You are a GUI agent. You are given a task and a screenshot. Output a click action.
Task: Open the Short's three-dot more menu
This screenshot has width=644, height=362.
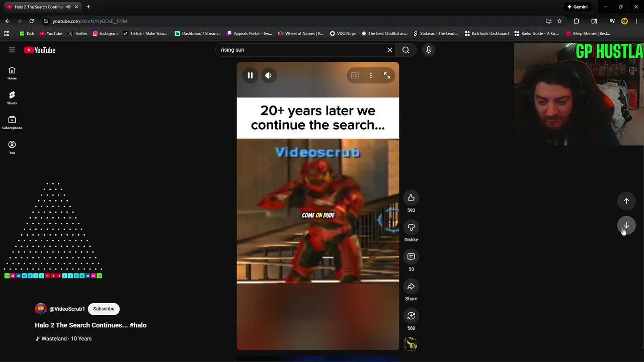(371, 75)
